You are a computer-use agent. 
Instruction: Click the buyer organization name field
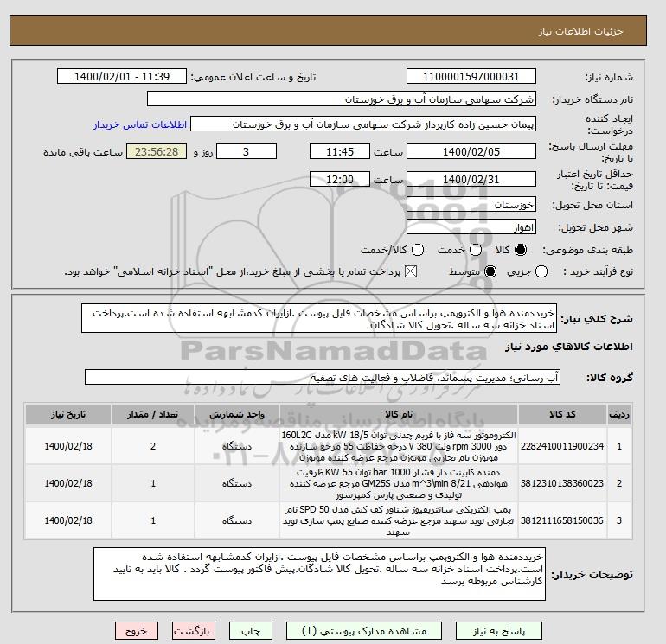pyautogui.click(x=342, y=99)
